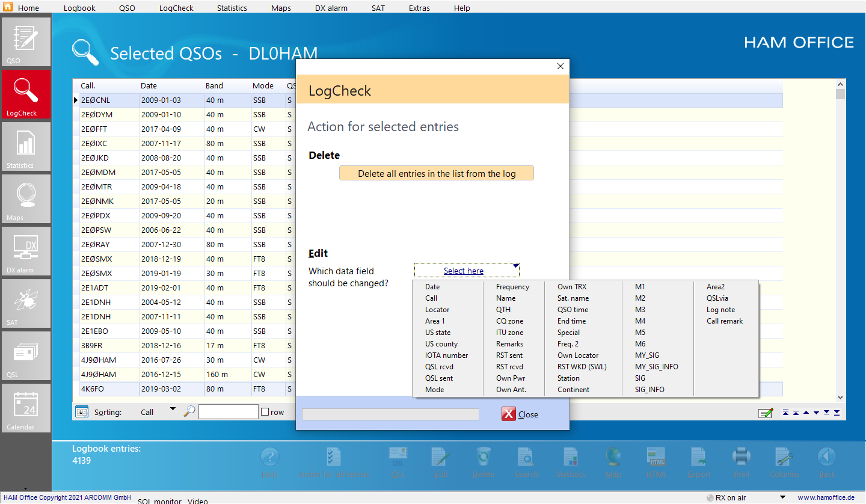Click the Select here link
The image size is (866, 504).
pos(463,271)
